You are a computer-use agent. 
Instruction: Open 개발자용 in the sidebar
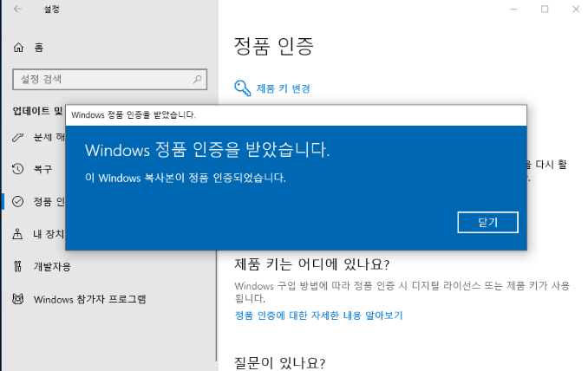(x=52, y=266)
